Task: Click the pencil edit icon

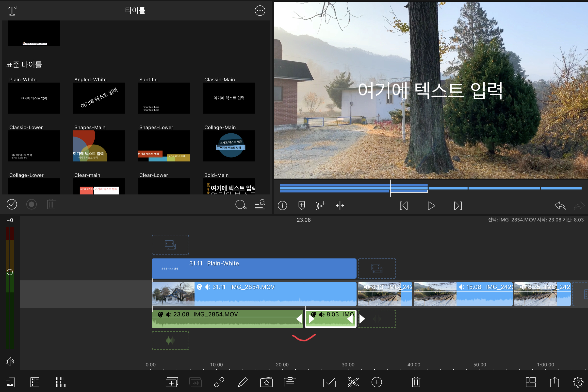Action: 243,382
